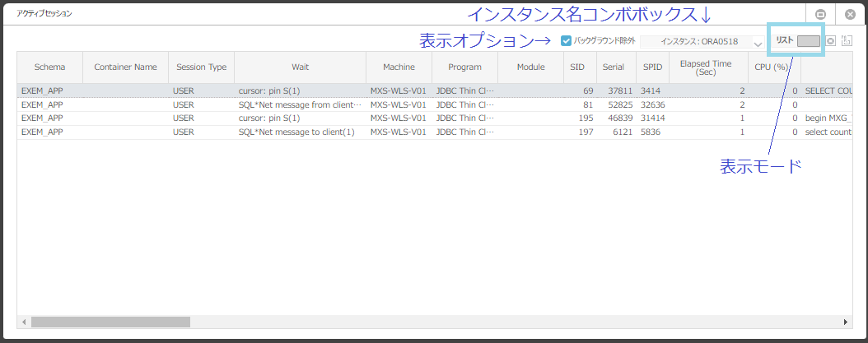Click the Elapsed Time (Sec) column header
This screenshot has height=343, width=868.
coord(708,67)
